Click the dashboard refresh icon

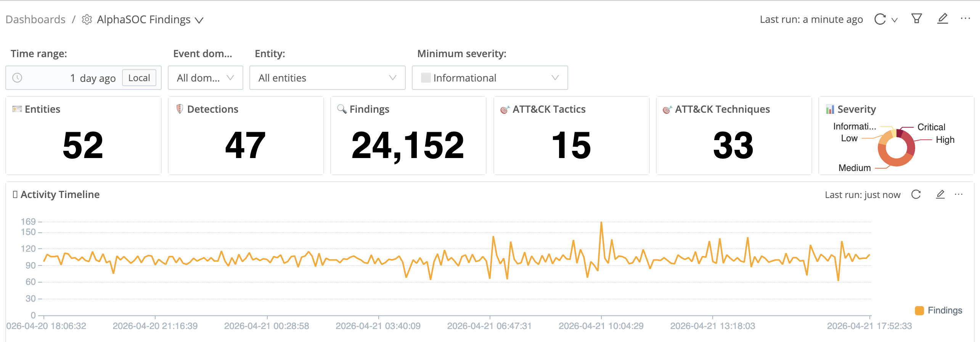(880, 19)
